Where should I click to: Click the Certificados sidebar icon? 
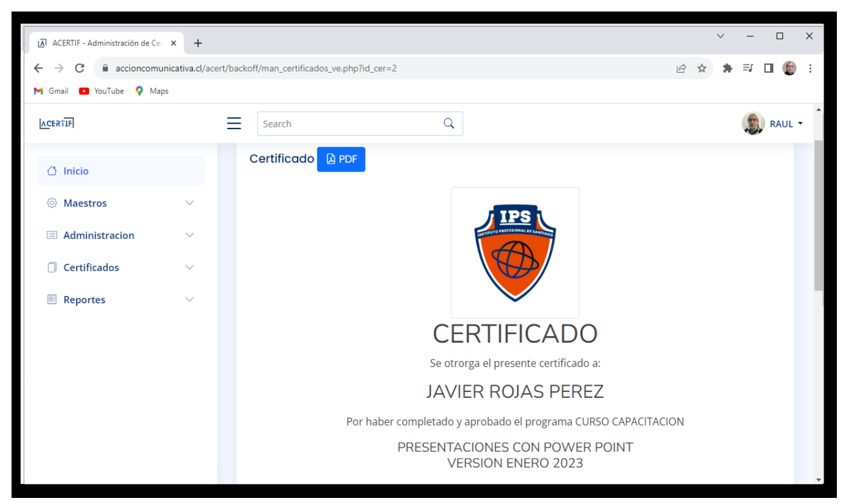click(x=52, y=267)
